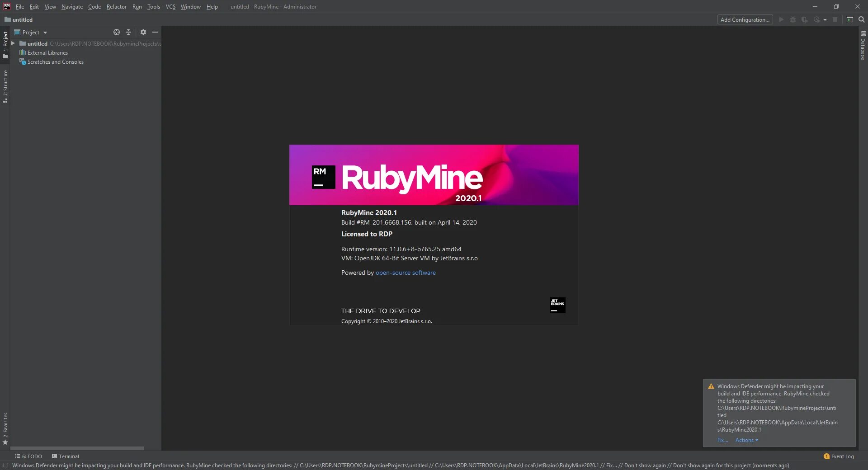Open the Event Log
The image size is (868, 470).
pyautogui.click(x=842, y=456)
